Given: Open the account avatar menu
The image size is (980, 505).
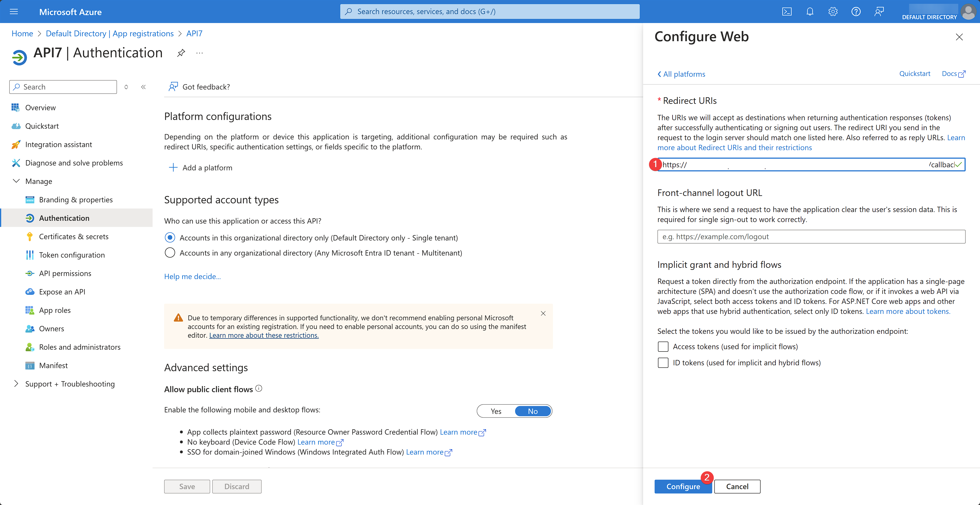Looking at the screenshot, I should point(968,12).
